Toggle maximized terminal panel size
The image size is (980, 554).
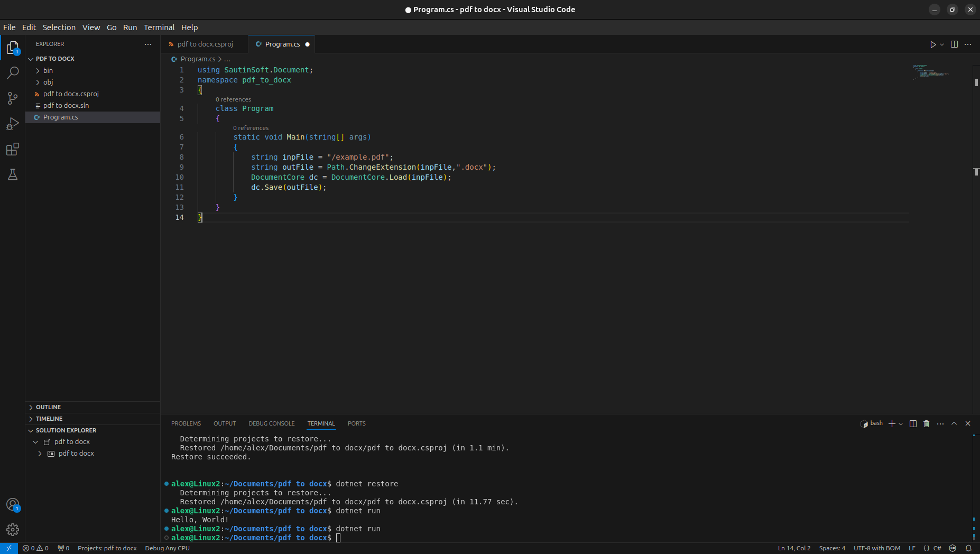click(x=954, y=423)
